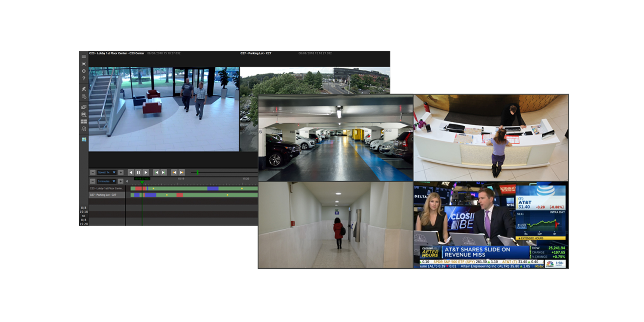
Task: Open the hamburger menu at sidebar top
Action: coord(84,57)
